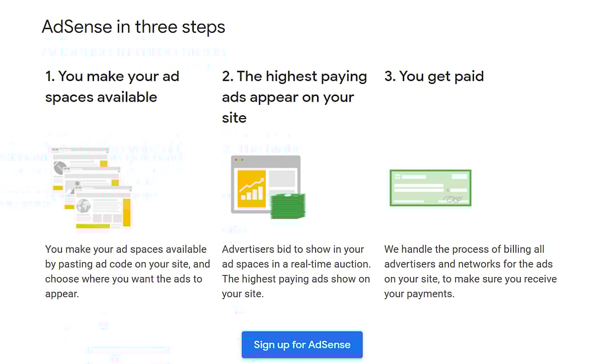Select the yellow bar chart graphic
This screenshot has width=604, height=364.
[251, 188]
